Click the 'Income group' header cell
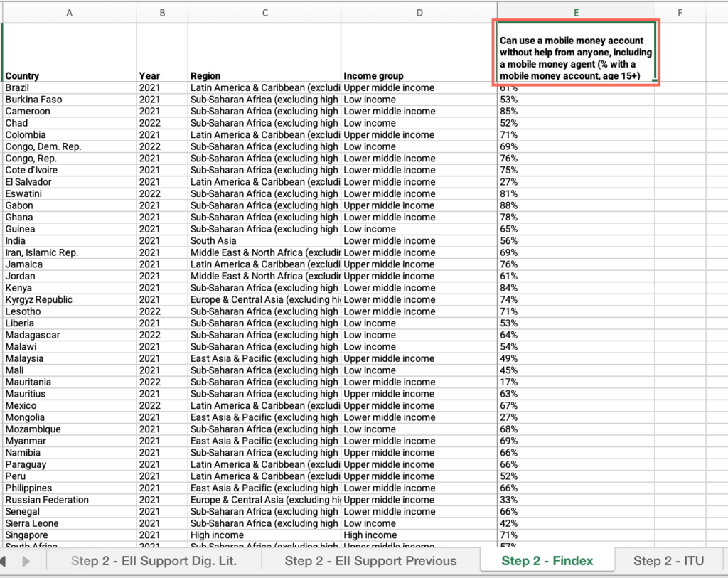The image size is (728, 578). (x=419, y=53)
